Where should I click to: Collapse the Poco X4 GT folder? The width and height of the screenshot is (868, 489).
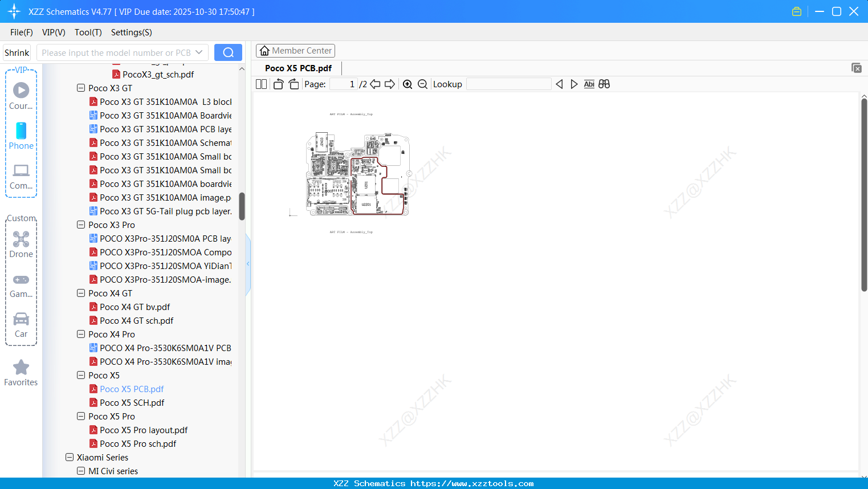tap(81, 294)
